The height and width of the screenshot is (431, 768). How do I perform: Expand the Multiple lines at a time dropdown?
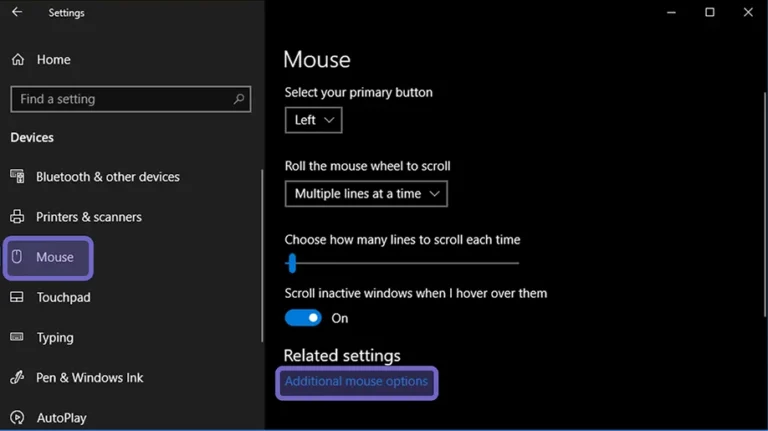(x=366, y=194)
